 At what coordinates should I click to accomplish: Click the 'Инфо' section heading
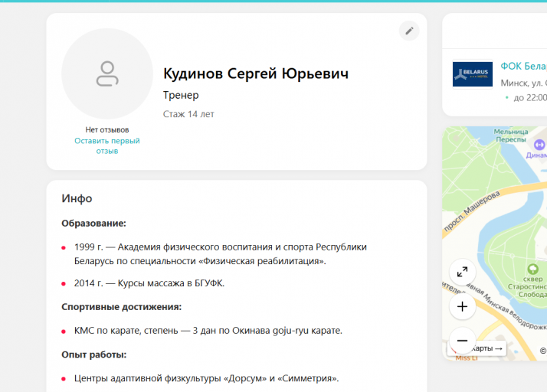(77, 198)
